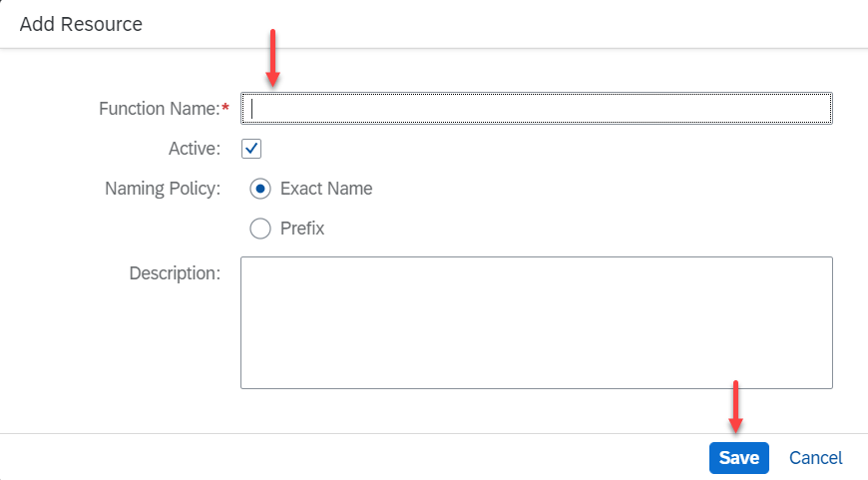
Task: Click the "Naming Policy:" label text
Action: pyautogui.click(x=163, y=189)
